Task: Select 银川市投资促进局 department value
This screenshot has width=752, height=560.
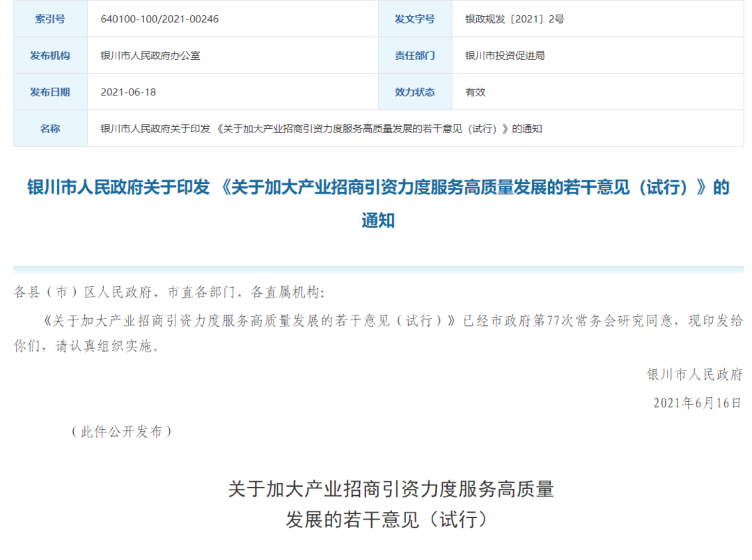Action: [x=505, y=56]
